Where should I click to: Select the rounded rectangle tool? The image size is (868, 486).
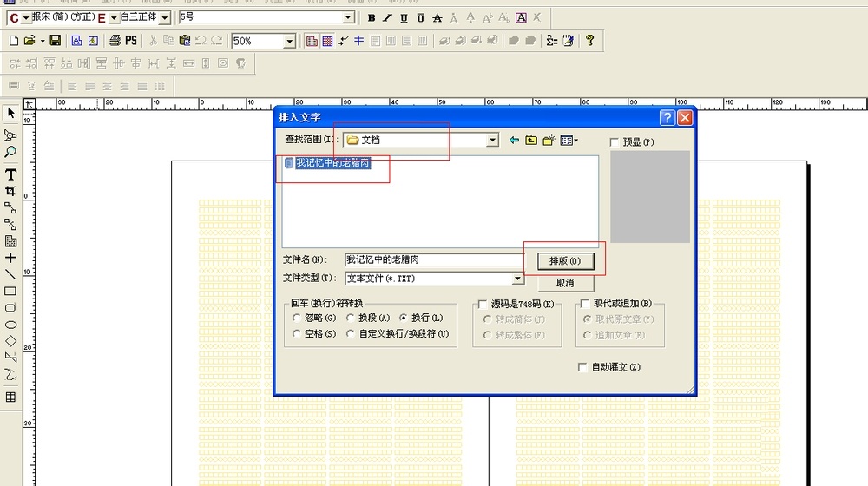pos(10,308)
